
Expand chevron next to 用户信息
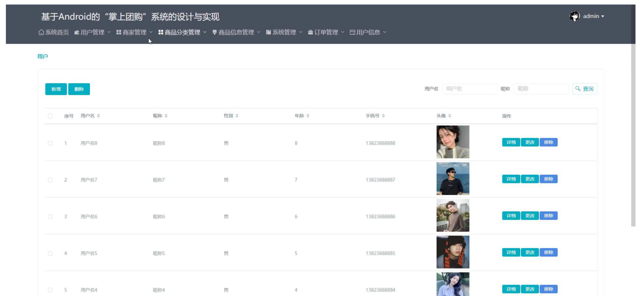coord(385,32)
